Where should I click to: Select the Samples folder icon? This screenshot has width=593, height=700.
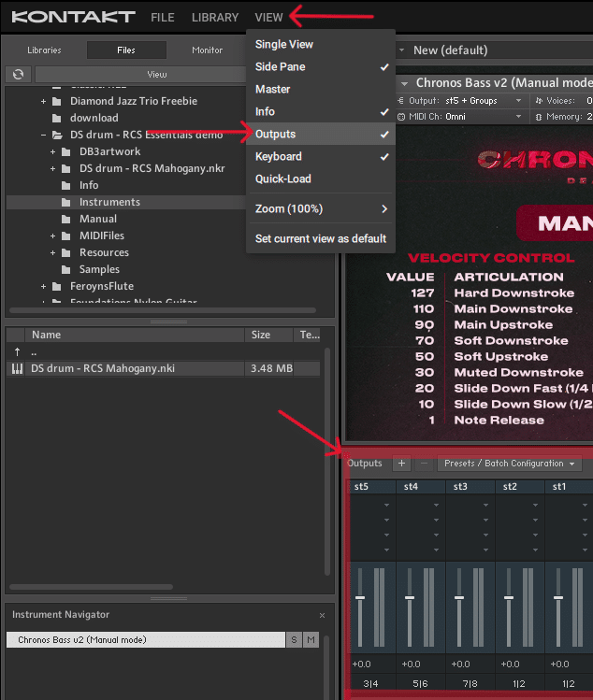pyautogui.click(x=66, y=270)
